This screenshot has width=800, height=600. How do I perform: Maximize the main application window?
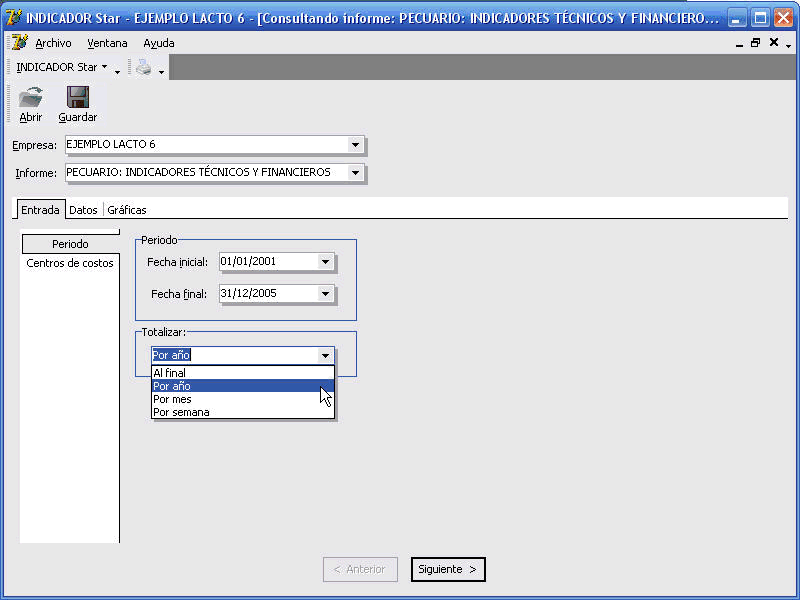pyautogui.click(x=760, y=18)
